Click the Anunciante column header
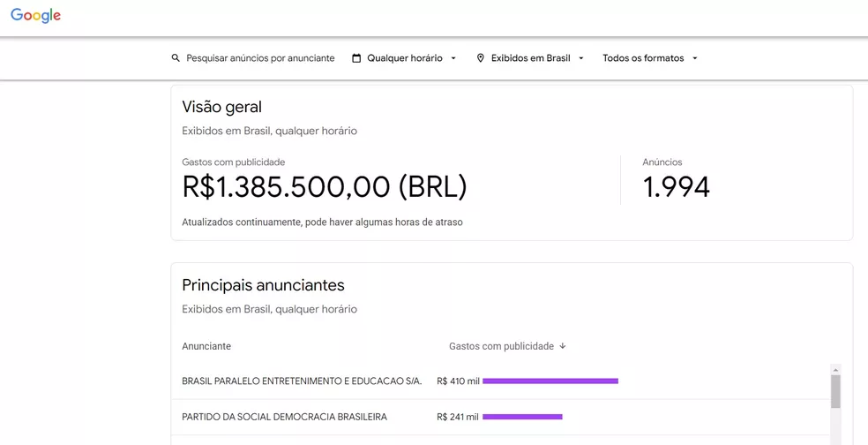This screenshot has height=445, width=868. [x=206, y=346]
